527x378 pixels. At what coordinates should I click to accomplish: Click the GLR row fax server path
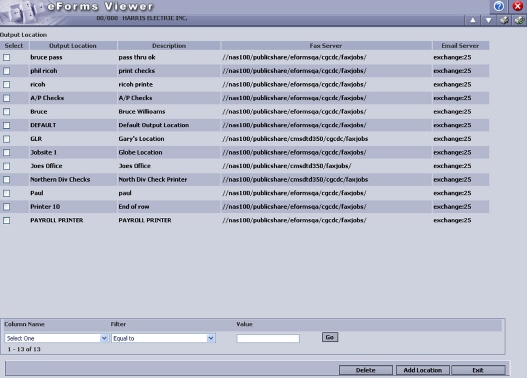(x=295, y=138)
